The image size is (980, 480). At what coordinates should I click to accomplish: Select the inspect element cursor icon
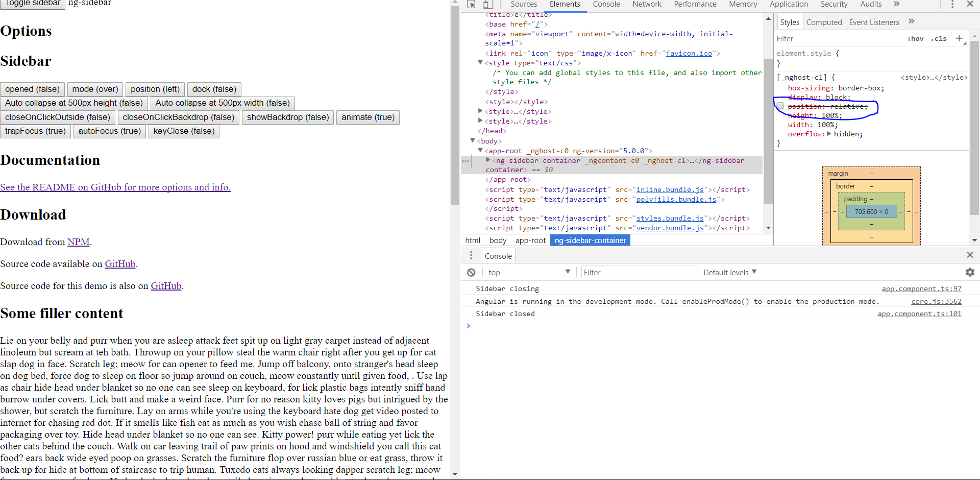(471, 5)
